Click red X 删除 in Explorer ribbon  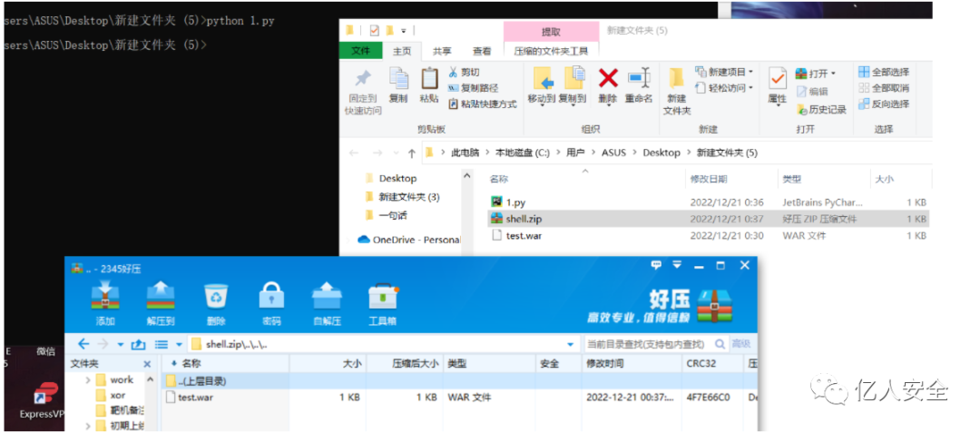click(607, 85)
